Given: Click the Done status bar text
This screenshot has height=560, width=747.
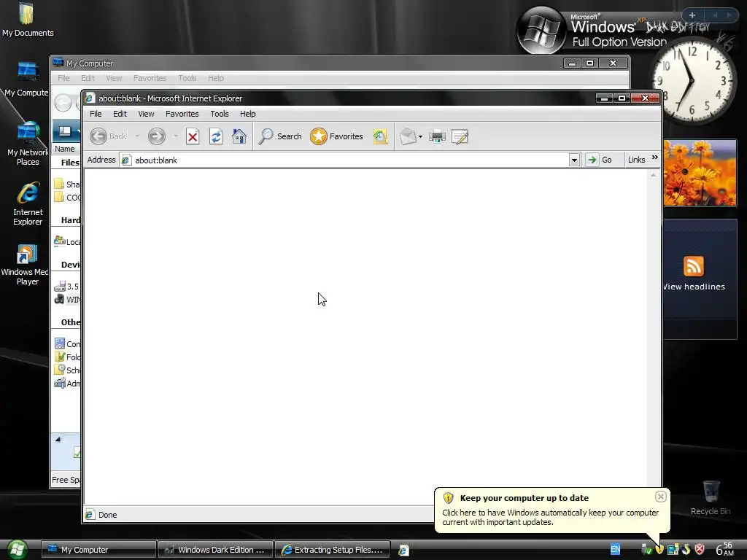Looking at the screenshot, I should coord(108,515).
